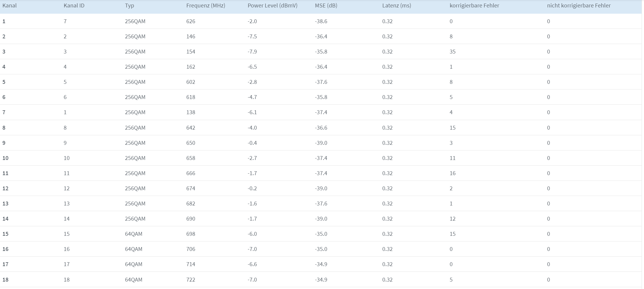Screen dimensions: 644x289
Task: Select frequency 722 in channel 18 row
Action: [191, 280]
